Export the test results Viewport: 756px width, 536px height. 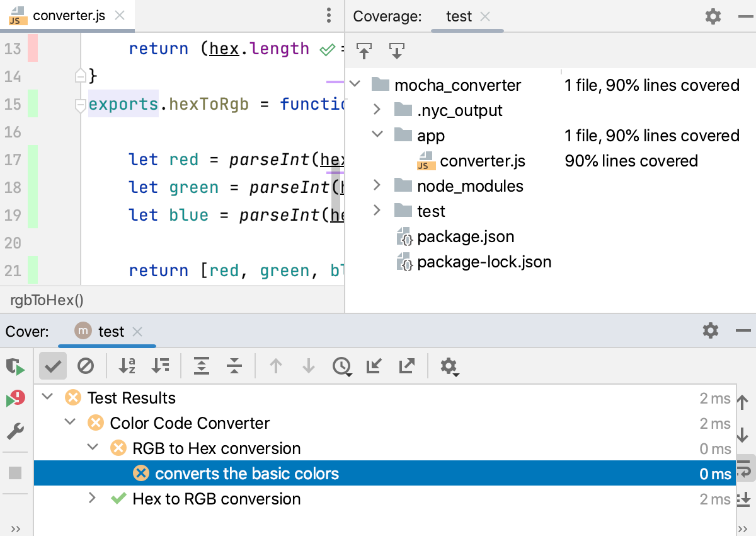(408, 366)
